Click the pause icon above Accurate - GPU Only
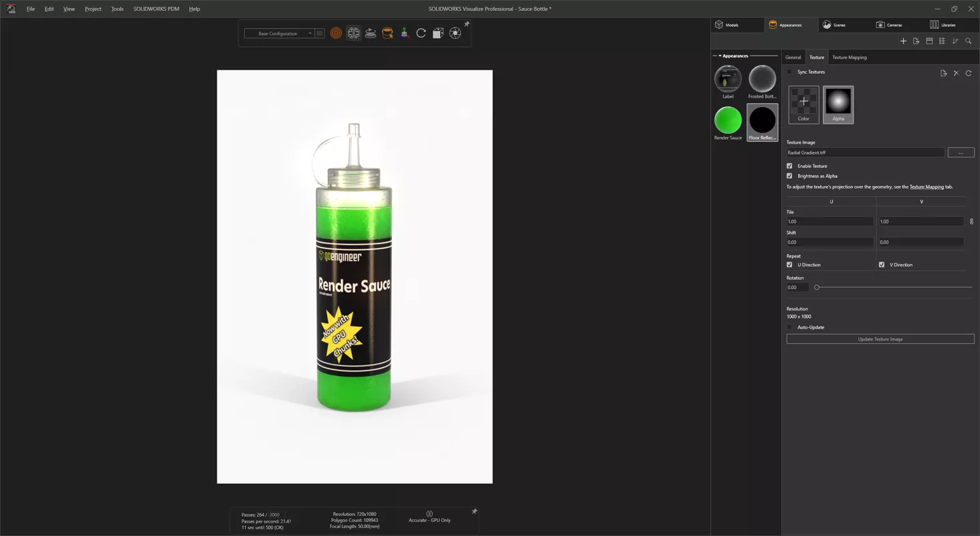980x536 pixels. pos(429,514)
